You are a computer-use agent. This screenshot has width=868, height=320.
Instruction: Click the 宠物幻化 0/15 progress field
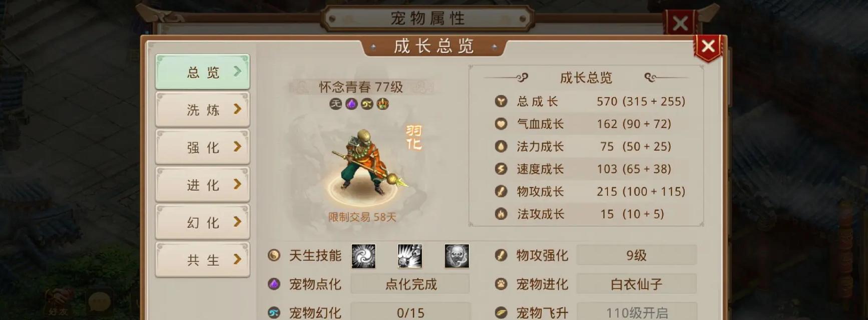click(410, 312)
